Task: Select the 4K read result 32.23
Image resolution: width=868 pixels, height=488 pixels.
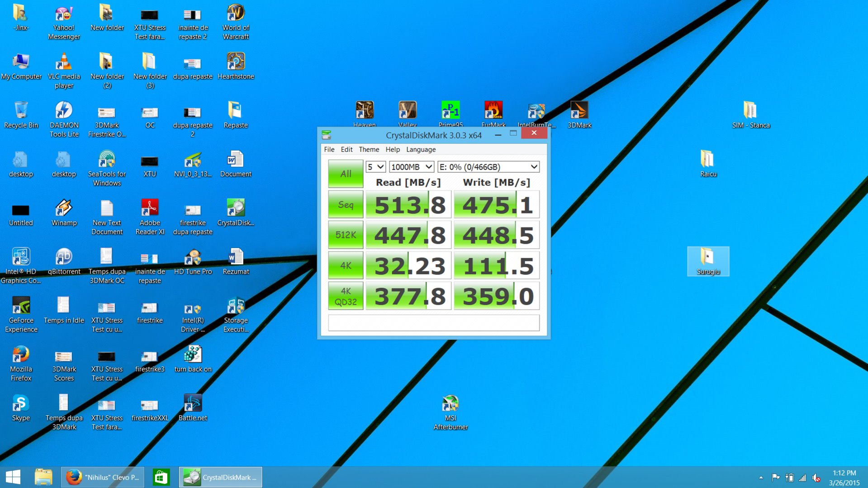Action: 408,265
